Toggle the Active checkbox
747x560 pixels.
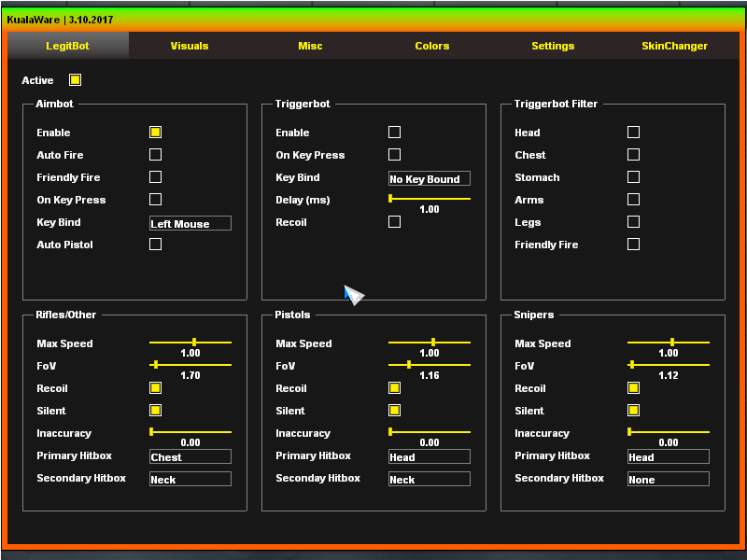tap(75, 80)
